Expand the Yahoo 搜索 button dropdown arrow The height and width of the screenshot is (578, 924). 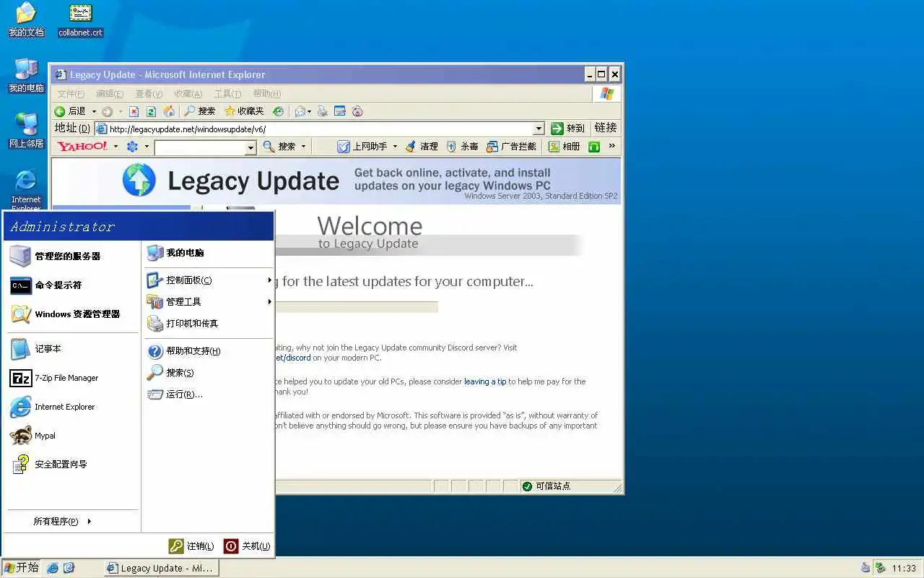303,147
